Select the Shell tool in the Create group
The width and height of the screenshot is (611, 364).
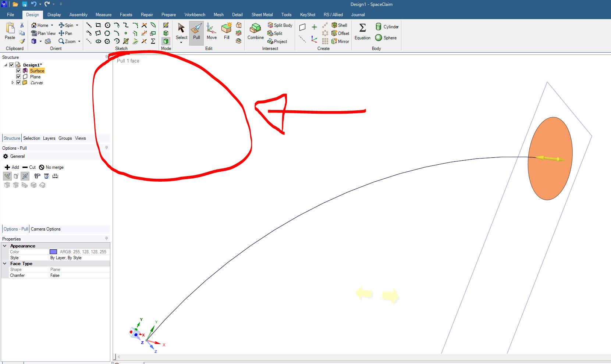point(339,25)
